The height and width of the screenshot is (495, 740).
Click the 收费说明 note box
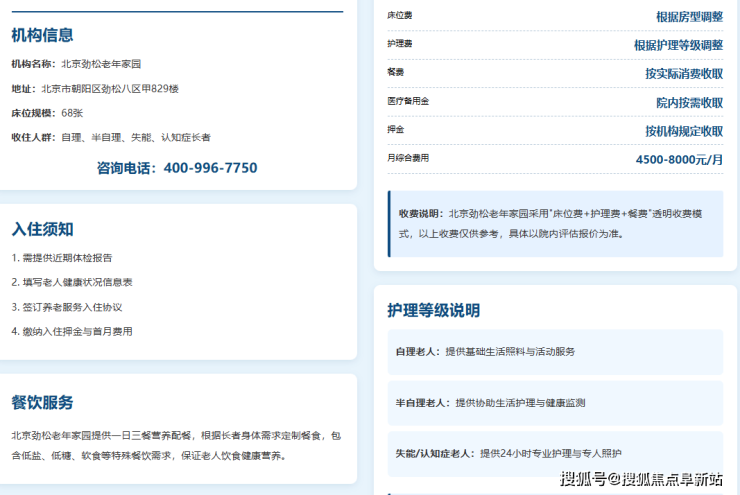[555, 224]
